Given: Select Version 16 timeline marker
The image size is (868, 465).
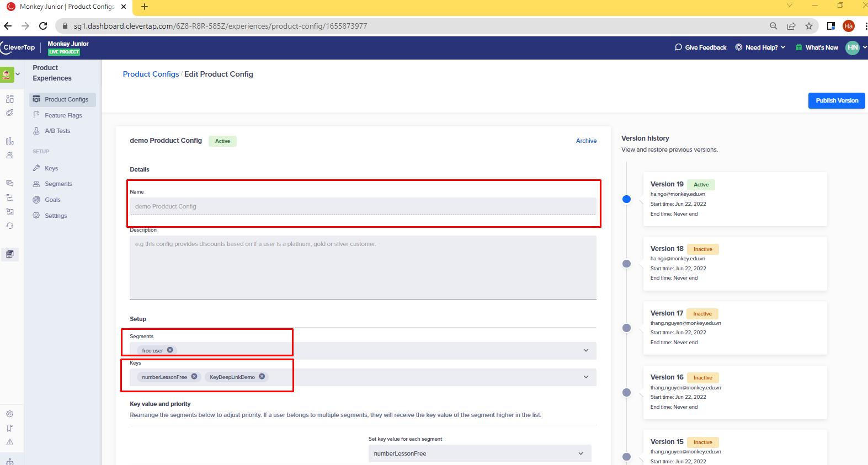Looking at the screenshot, I should pos(626,392).
